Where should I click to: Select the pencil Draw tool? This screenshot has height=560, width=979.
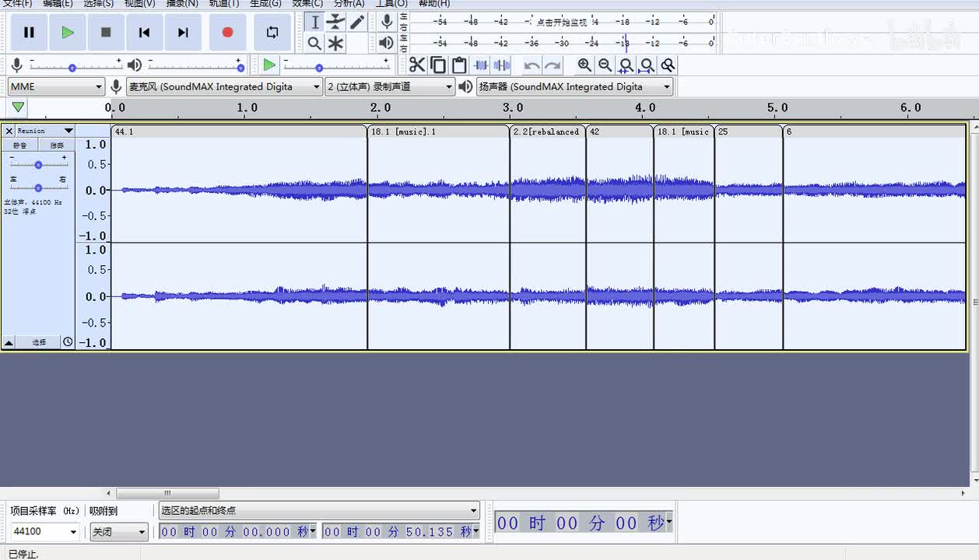click(357, 22)
